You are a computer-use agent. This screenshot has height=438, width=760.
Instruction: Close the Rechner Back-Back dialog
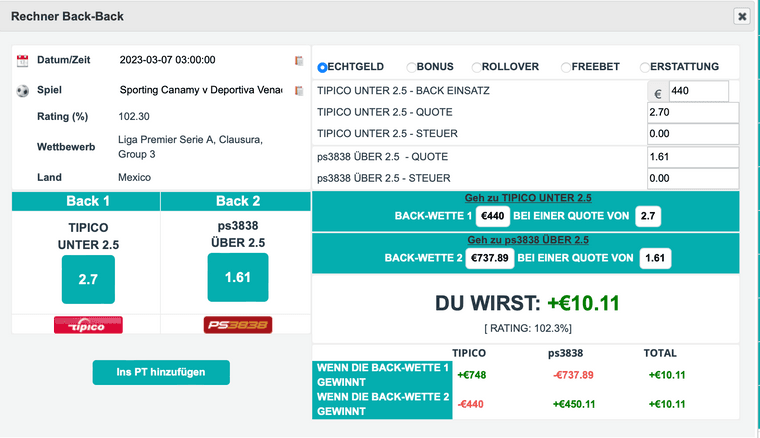(x=742, y=16)
